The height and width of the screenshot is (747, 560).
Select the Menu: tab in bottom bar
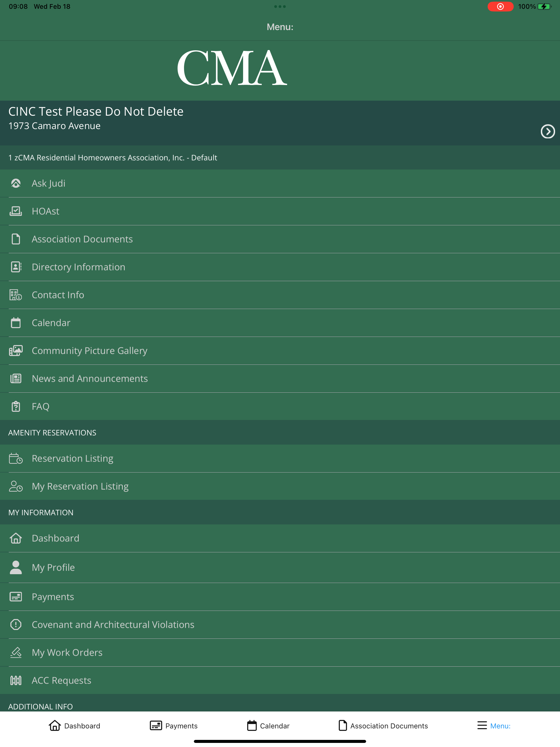[x=494, y=726]
